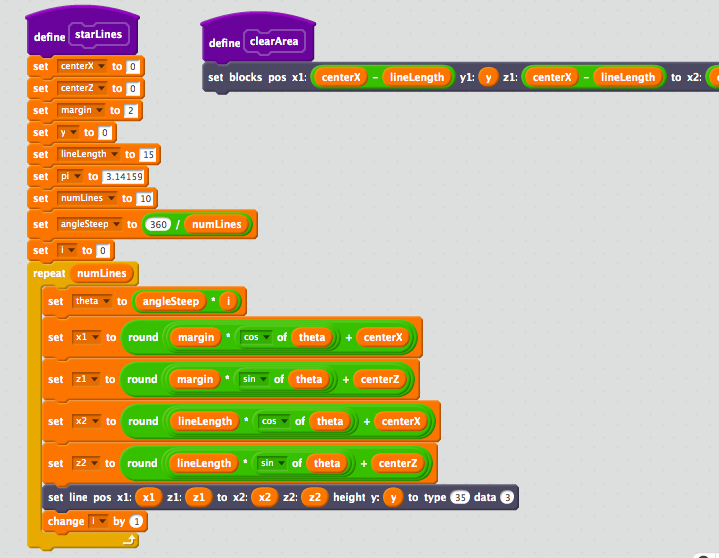Click the numLines value field showing 10
Screen dimensions: 719x558
click(x=145, y=199)
